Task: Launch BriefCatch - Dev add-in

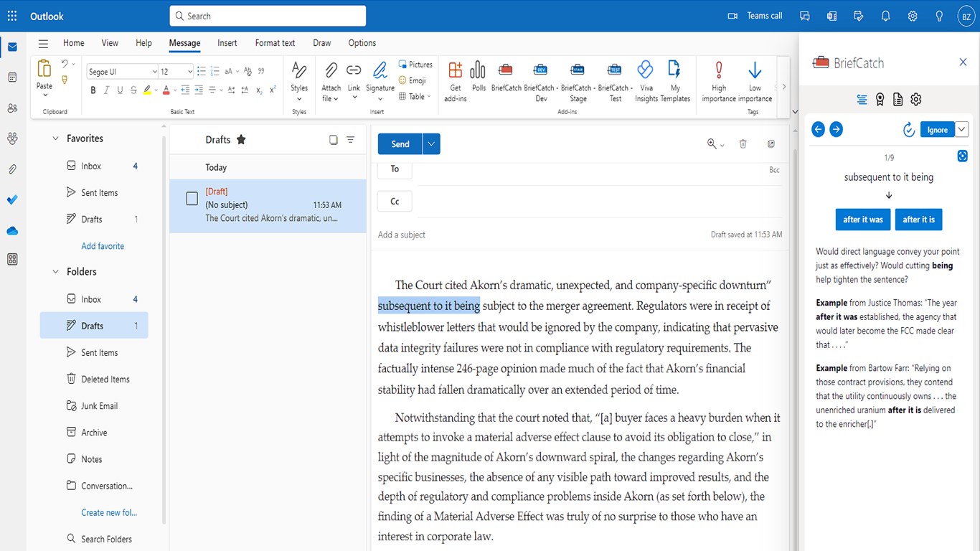Action: [540, 81]
